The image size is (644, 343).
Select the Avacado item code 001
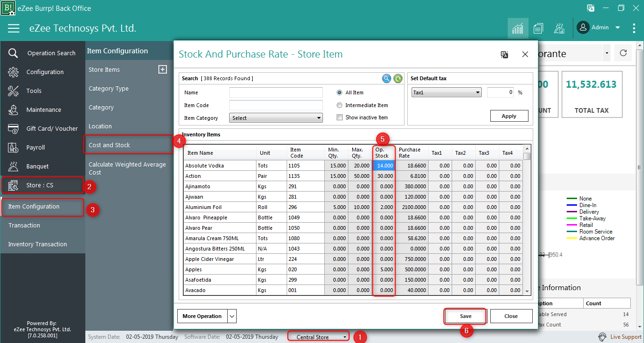tap(305, 290)
